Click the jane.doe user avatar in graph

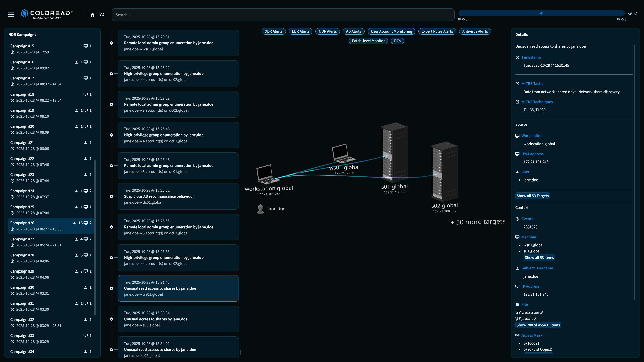(260, 209)
